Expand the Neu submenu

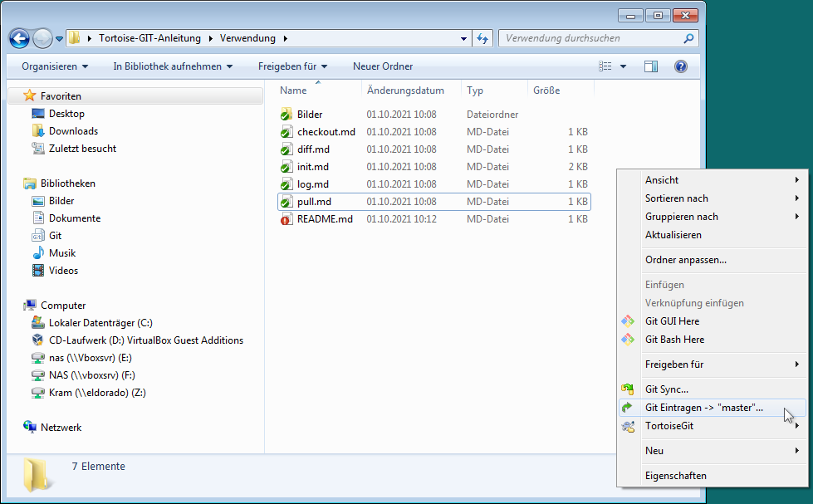pos(713,451)
